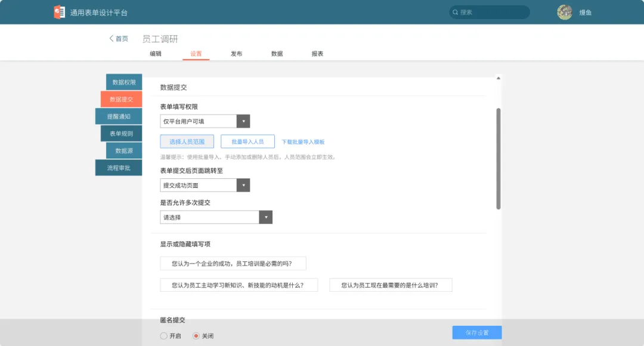This screenshot has width=644, height=346.
Task: Click the 选择人员范围 button
Action: click(x=187, y=141)
